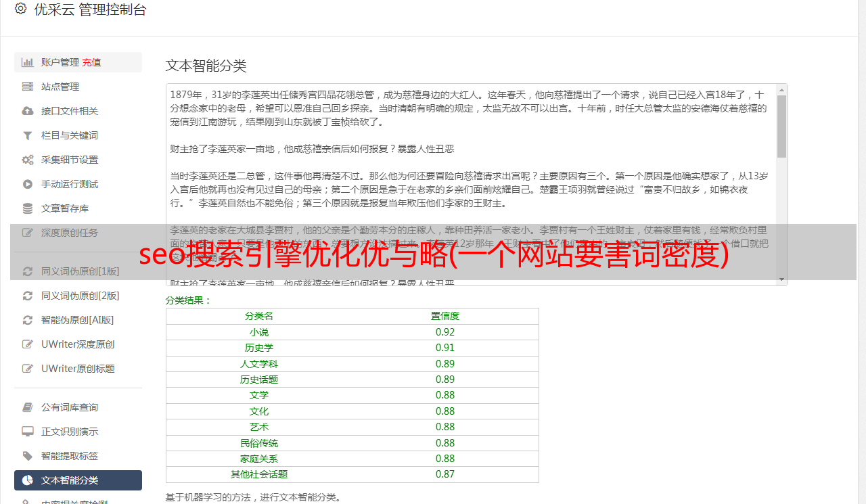Click the text area scroll up arrow
866x504 pixels.
781,89
